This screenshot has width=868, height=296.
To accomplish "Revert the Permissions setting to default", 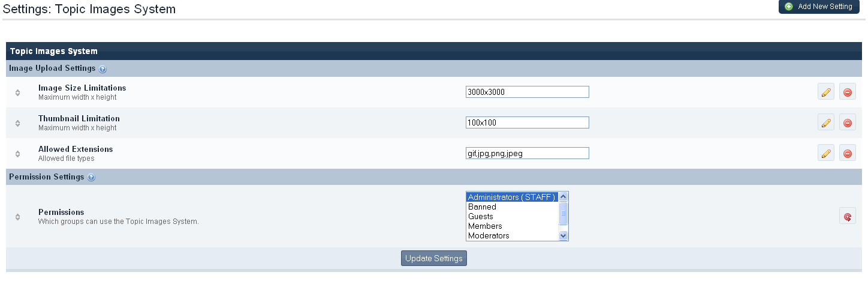I will pos(847,216).
